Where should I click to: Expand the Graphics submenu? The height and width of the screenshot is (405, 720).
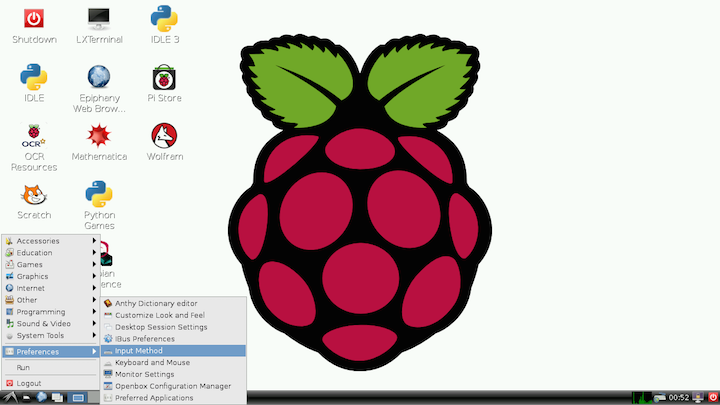pyautogui.click(x=51, y=276)
